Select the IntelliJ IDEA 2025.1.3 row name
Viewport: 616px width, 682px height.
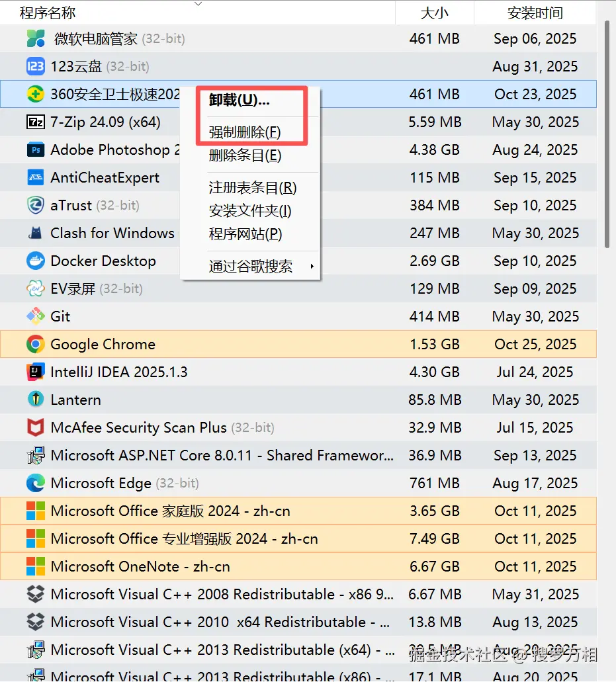[118, 372]
